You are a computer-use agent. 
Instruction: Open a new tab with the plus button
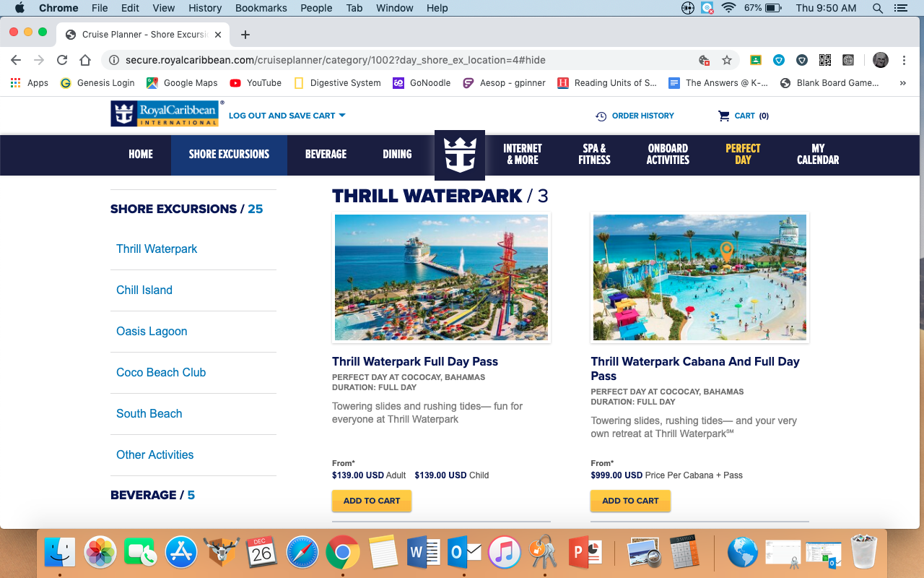(x=245, y=34)
